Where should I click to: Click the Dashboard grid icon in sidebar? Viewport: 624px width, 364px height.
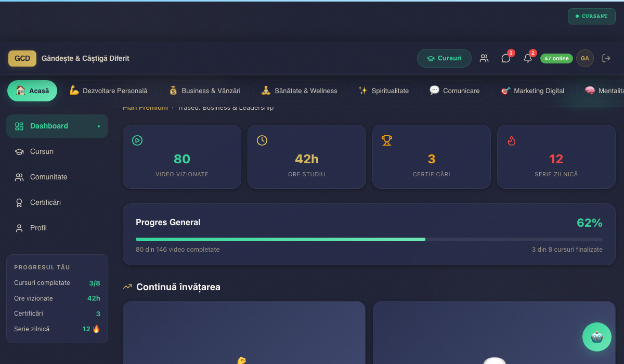coord(19,126)
